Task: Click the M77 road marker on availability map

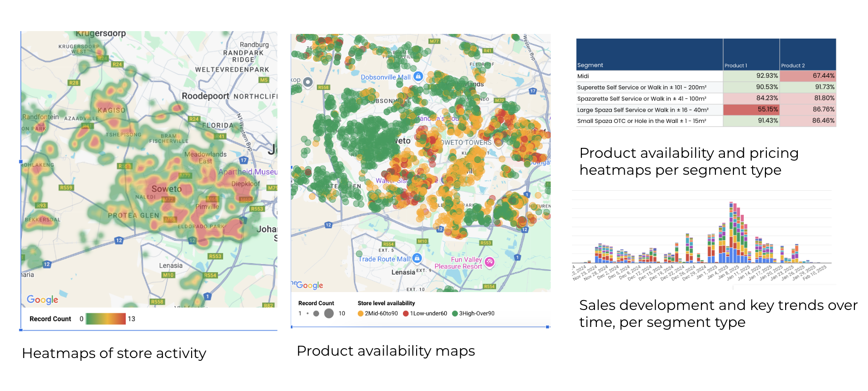Action: coord(434,41)
